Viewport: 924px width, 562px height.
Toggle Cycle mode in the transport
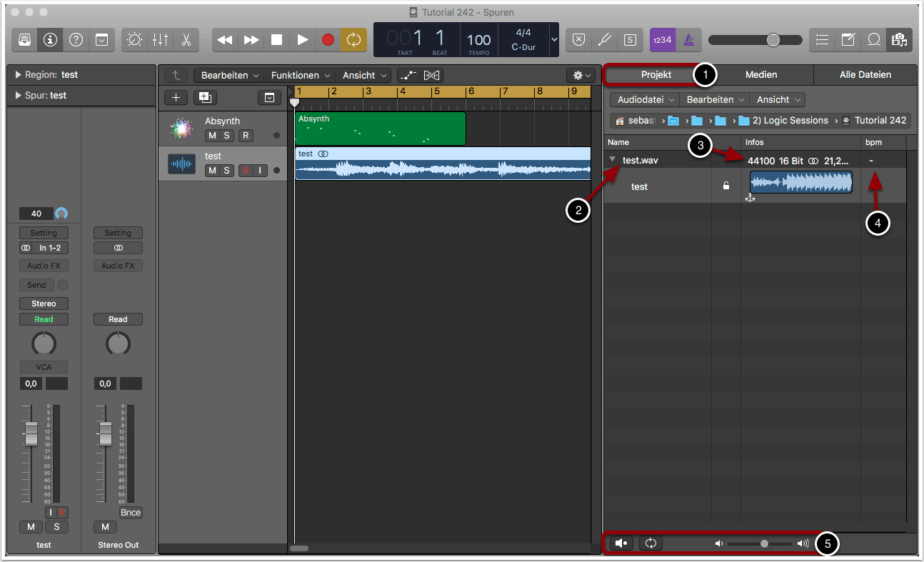(x=354, y=40)
